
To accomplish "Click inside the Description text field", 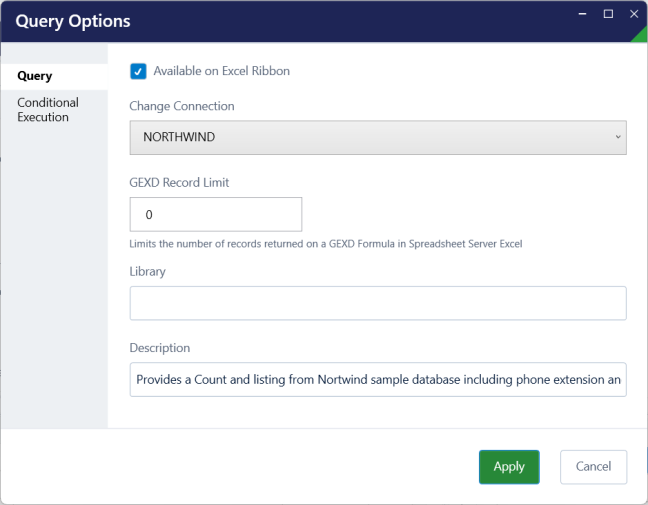I will [x=378, y=379].
